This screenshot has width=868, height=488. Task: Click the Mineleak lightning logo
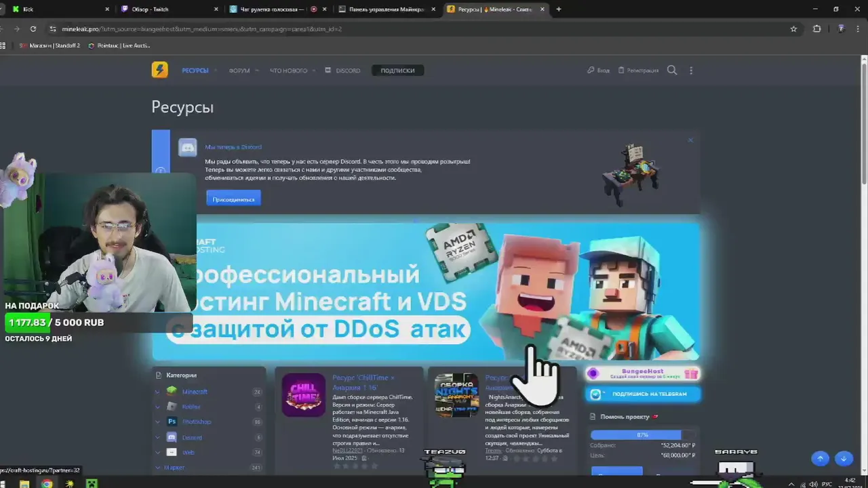[159, 70]
